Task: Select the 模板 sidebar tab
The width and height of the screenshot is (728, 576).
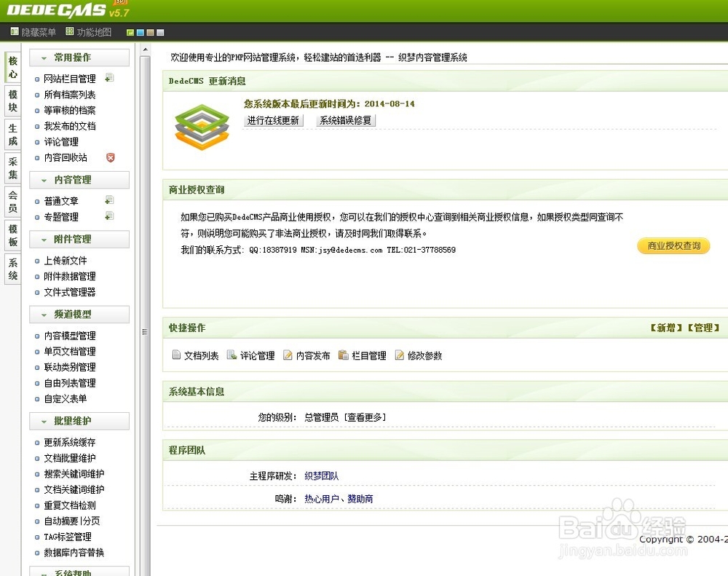Action: coord(13,235)
